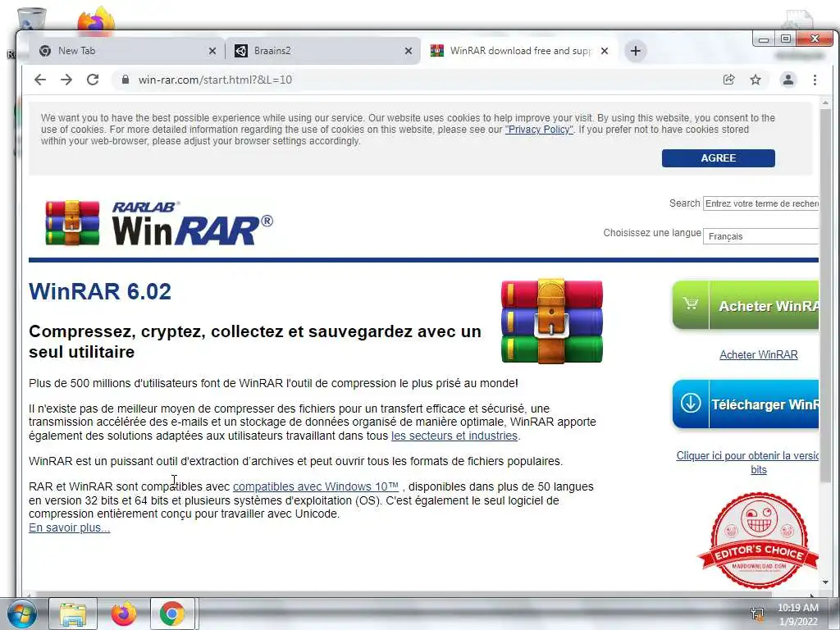Click the large WinRAR books image
The image size is (840, 630).
(x=552, y=321)
